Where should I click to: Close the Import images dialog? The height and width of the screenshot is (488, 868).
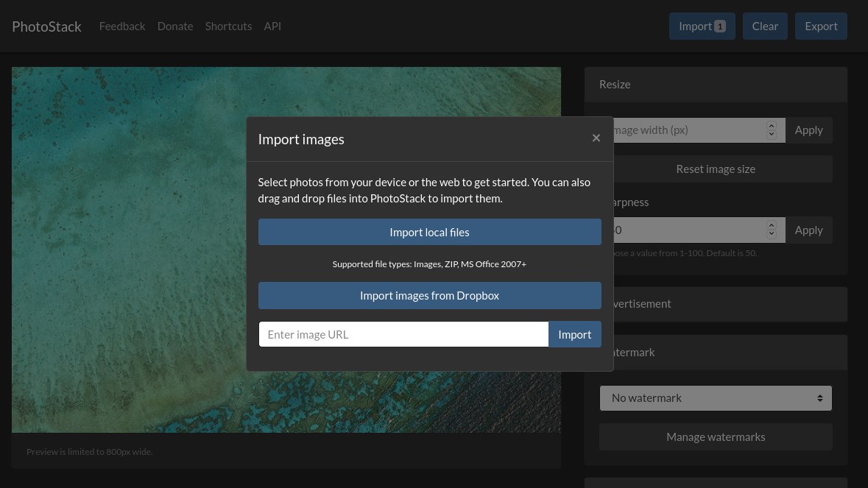[596, 138]
